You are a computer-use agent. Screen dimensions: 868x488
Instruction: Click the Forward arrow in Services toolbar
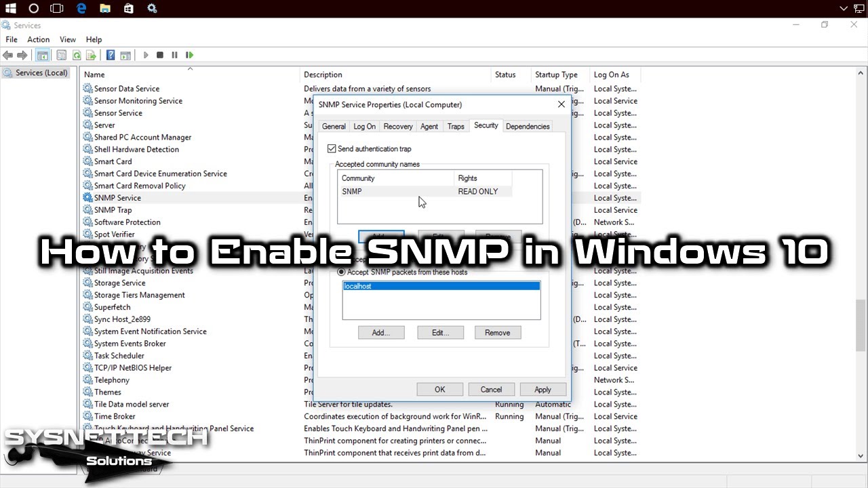(x=22, y=55)
